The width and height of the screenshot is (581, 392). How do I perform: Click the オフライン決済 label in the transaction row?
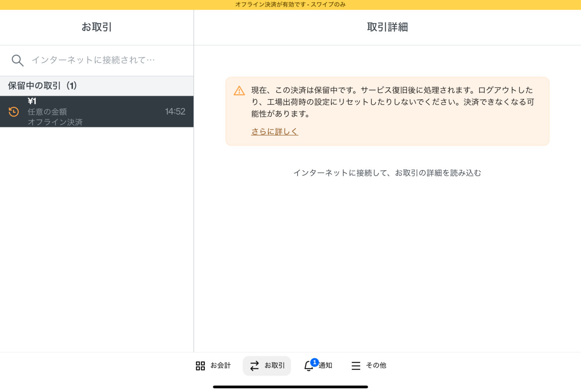55,122
